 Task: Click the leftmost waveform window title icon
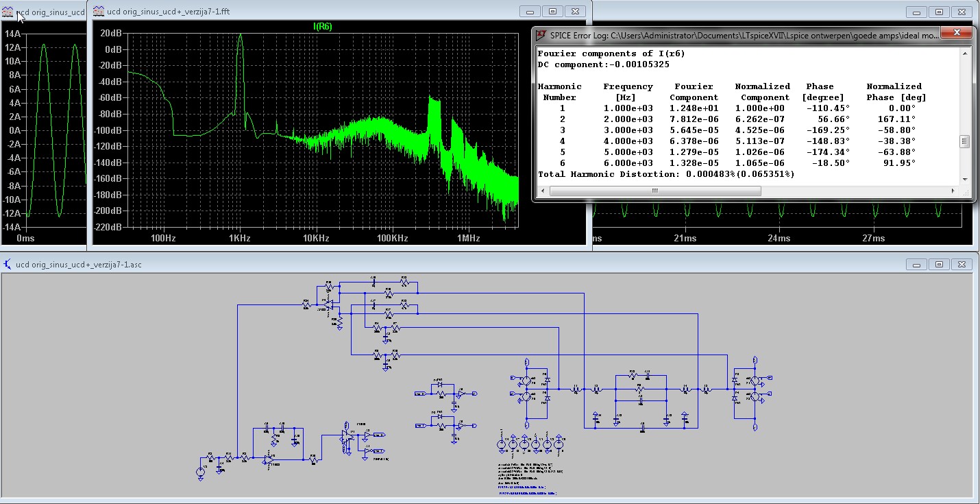pyautogui.click(x=8, y=12)
